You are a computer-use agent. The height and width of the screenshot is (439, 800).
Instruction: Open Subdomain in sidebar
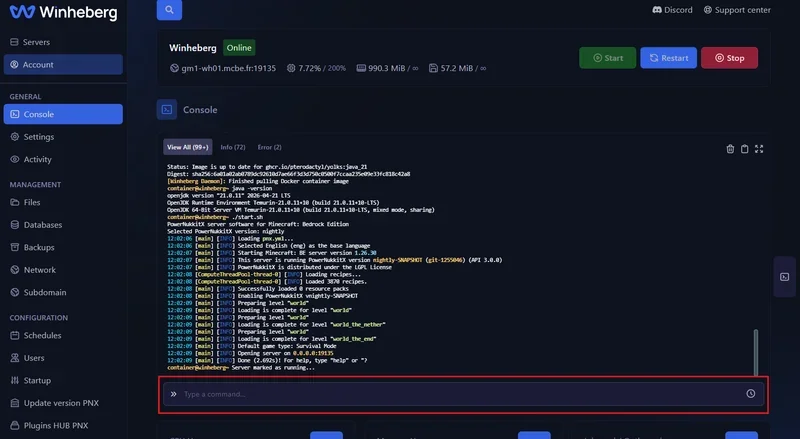click(63, 292)
